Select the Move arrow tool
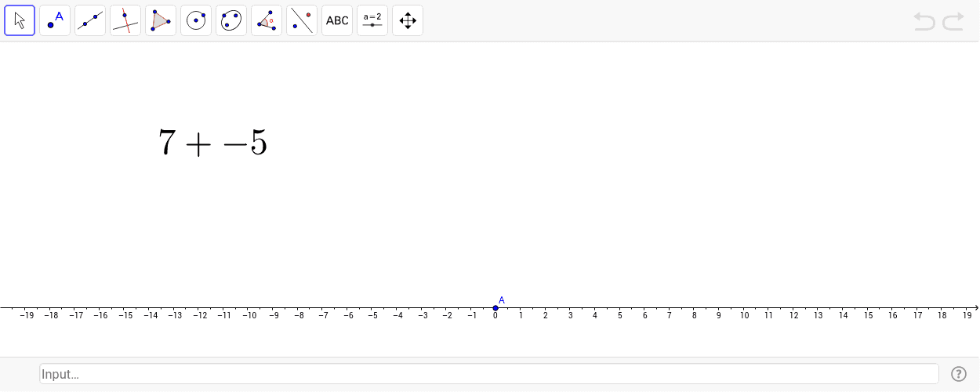This screenshot has height=392, width=980. [x=20, y=20]
